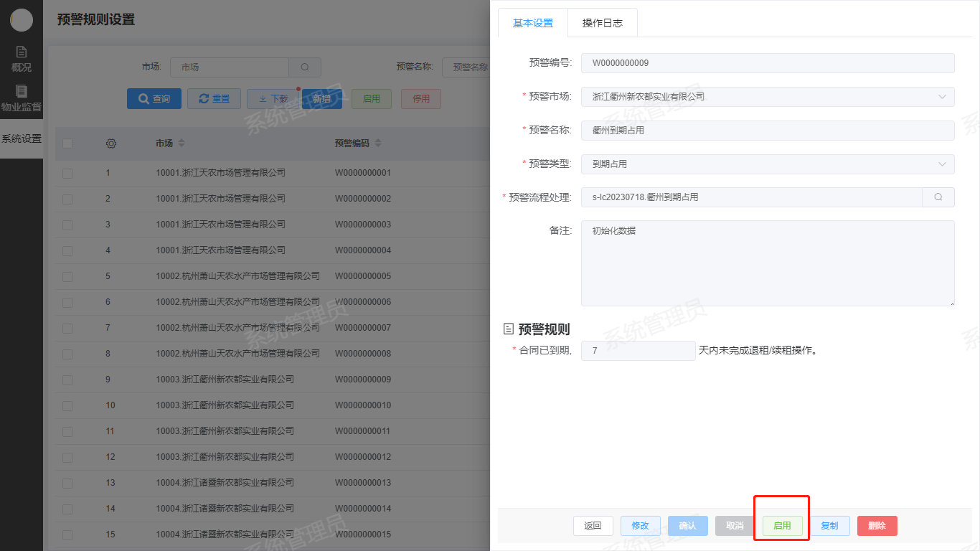Expand the 预警类型 dropdown

pyautogui.click(x=768, y=164)
